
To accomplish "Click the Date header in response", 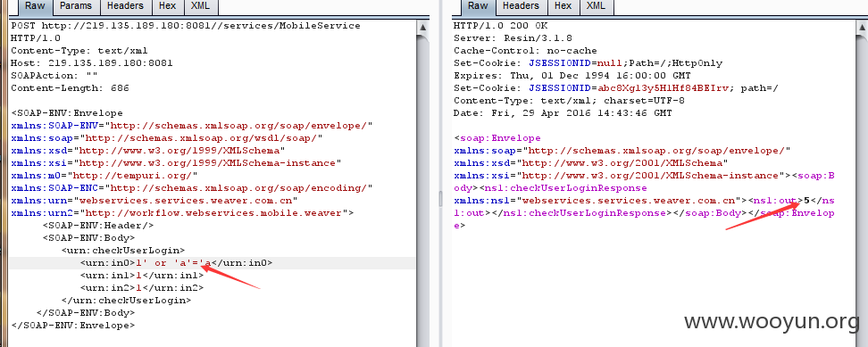I will pyautogui.click(x=563, y=112).
